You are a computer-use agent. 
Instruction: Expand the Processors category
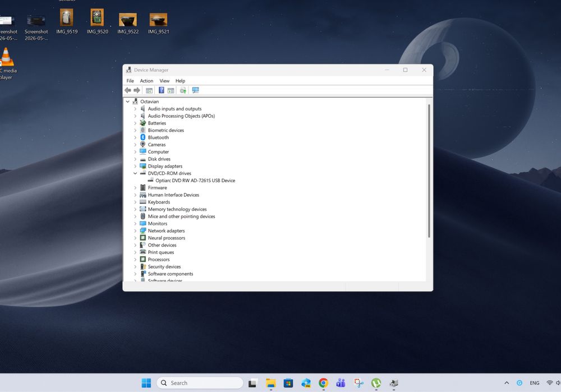(x=135, y=259)
